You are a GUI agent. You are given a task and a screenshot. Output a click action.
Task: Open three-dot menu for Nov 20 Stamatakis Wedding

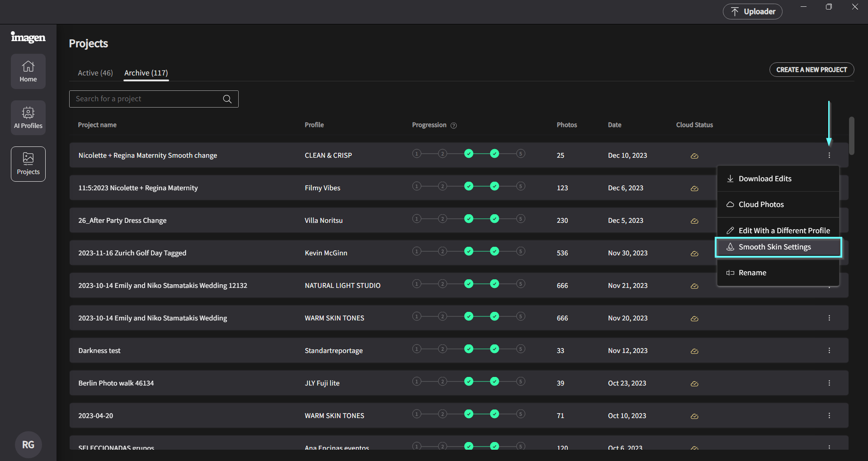pyautogui.click(x=829, y=318)
